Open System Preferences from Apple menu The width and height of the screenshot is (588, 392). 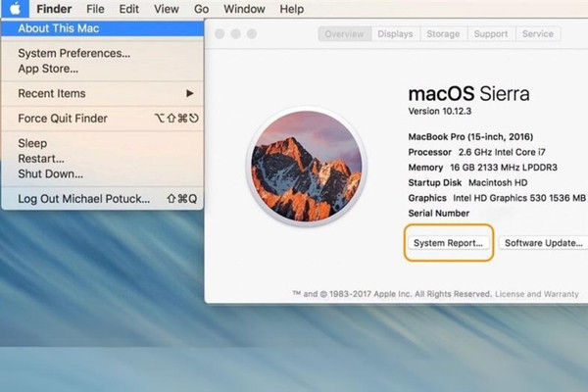tap(102, 53)
